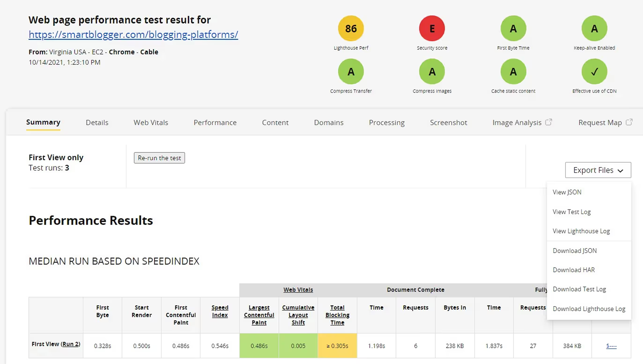Collapse the Export Files dropdown

click(598, 170)
